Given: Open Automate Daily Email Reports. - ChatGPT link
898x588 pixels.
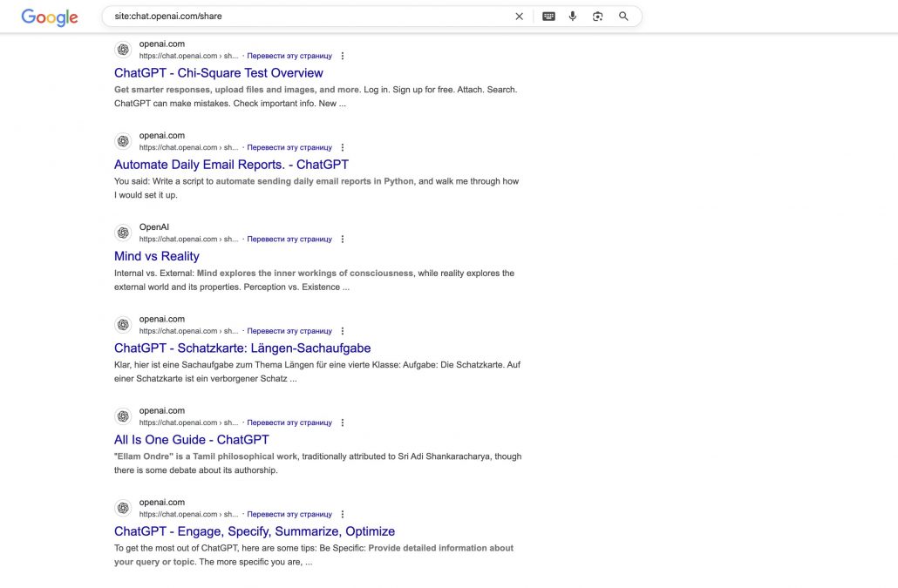Looking at the screenshot, I should [231, 165].
